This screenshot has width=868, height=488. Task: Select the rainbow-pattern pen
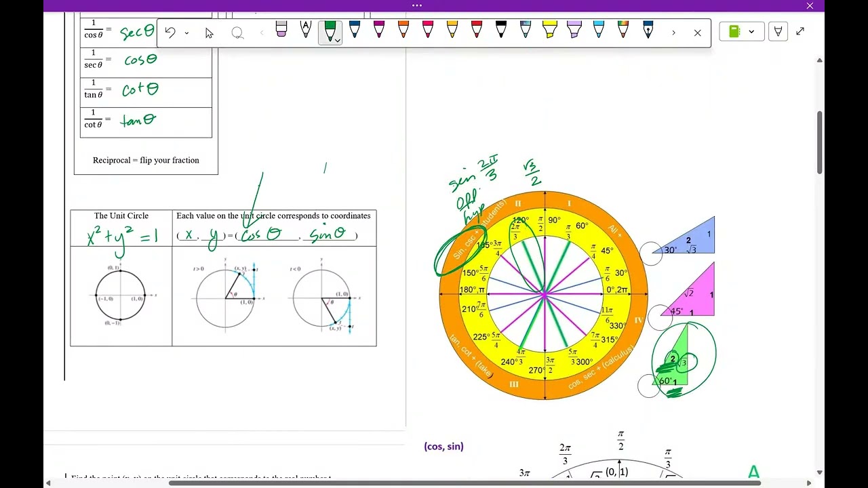(x=623, y=30)
